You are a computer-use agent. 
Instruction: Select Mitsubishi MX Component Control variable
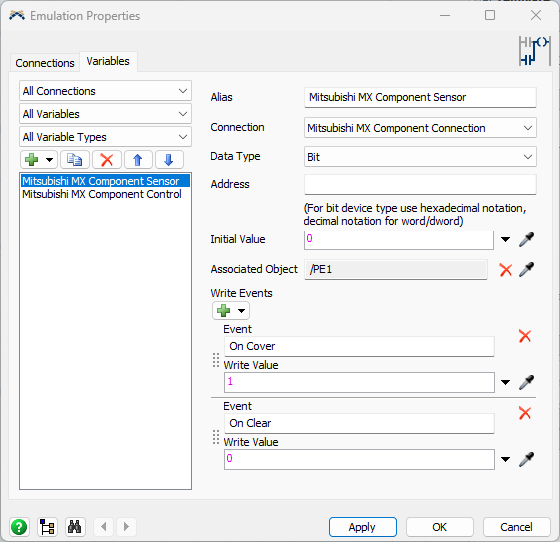102,194
